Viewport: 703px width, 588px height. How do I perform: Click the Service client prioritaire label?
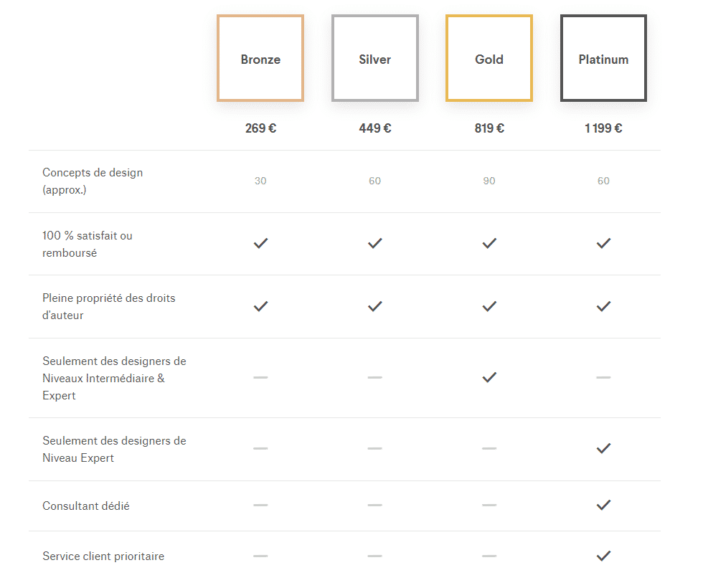tap(103, 556)
